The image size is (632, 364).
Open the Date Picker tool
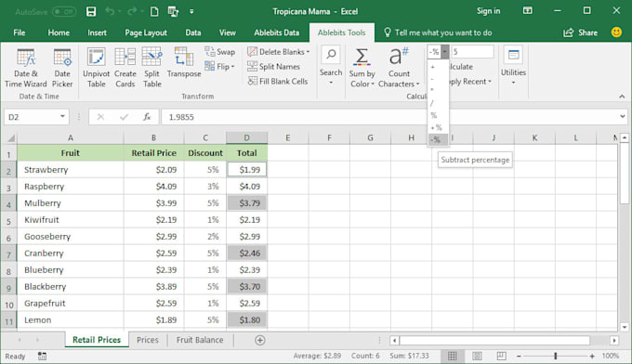click(x=62, y=68)
